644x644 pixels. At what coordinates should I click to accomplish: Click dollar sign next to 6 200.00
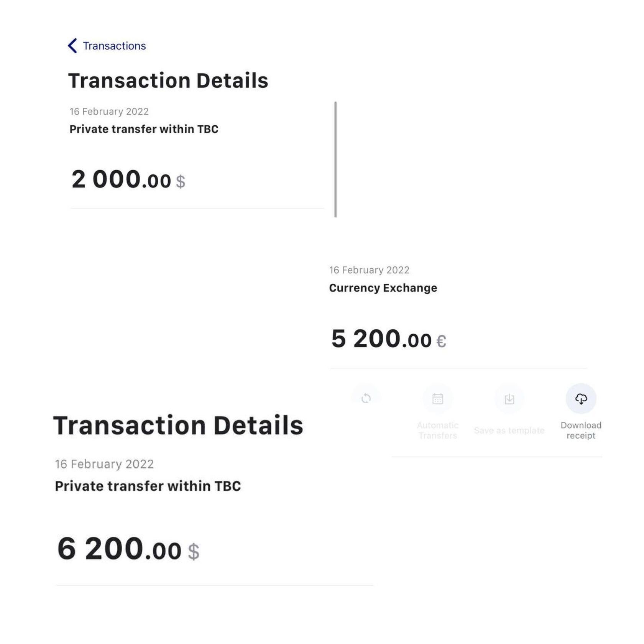pos(194,552)
